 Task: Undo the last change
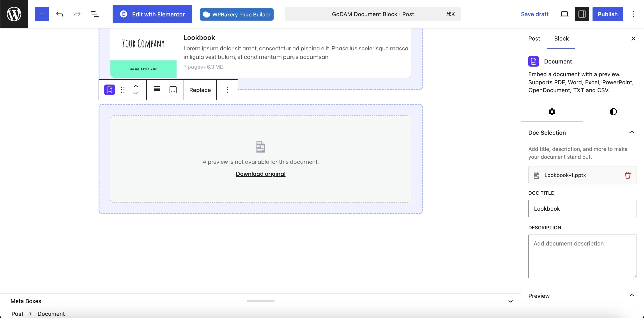(60, 14)
